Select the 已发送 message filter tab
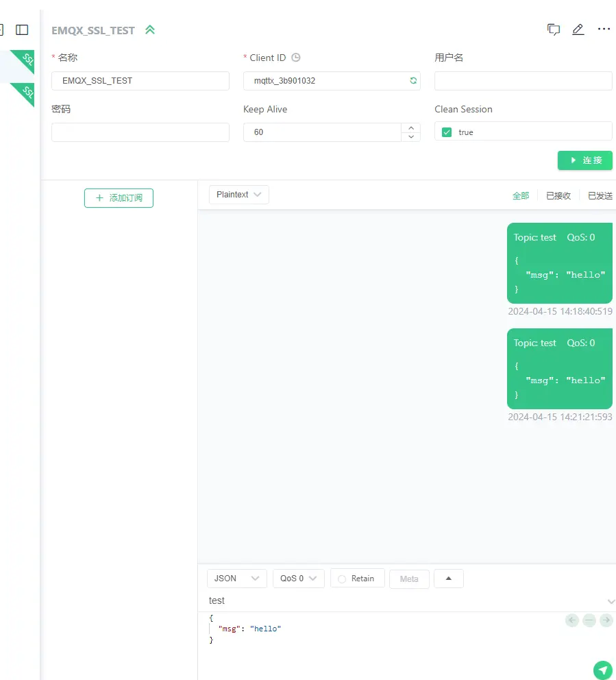 coord(600,195)
